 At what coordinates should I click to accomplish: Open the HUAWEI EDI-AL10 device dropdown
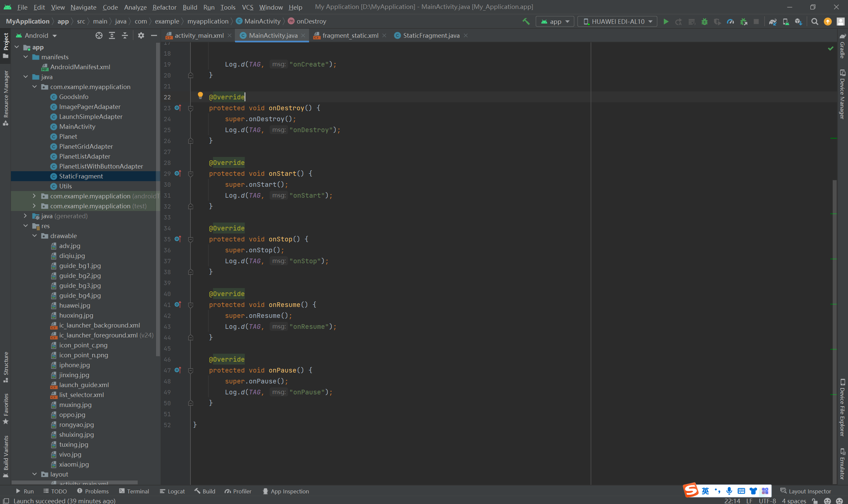[617, 22]
